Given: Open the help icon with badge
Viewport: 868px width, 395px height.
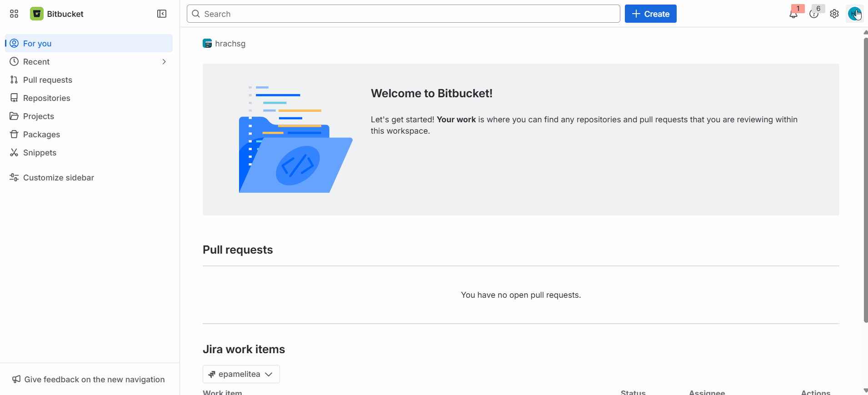Looking at the screenshot, I should click(814, 14).
